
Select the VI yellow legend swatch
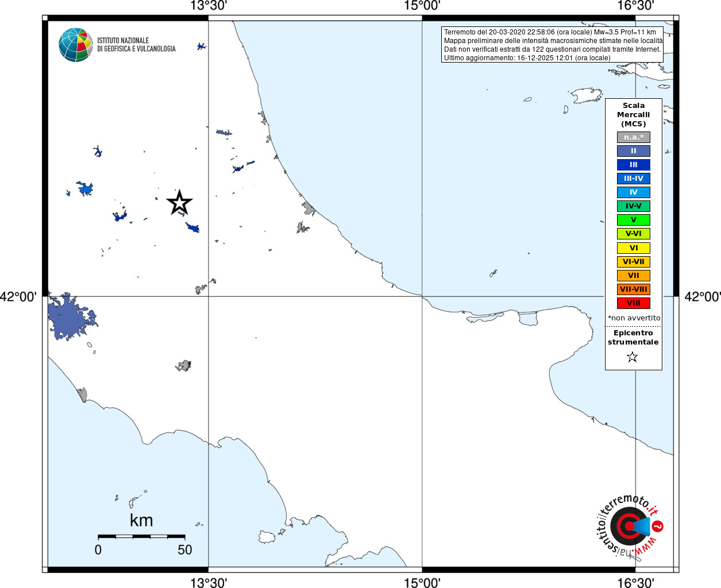point(634,248)
